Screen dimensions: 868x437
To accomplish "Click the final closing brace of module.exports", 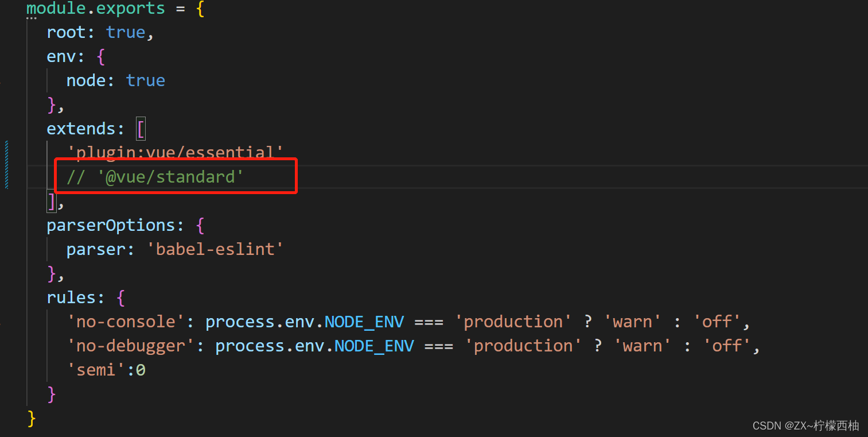I will click(x=32, y=418).
